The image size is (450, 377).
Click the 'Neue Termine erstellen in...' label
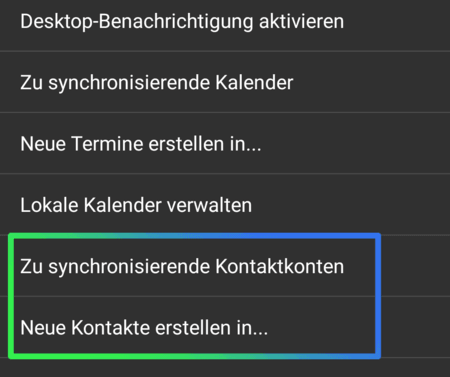(141, 144)
